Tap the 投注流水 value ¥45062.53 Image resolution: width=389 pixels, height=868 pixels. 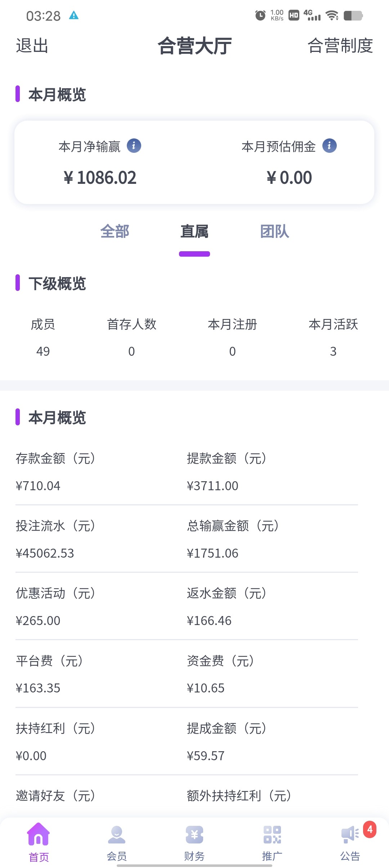[x=45, y=553]
